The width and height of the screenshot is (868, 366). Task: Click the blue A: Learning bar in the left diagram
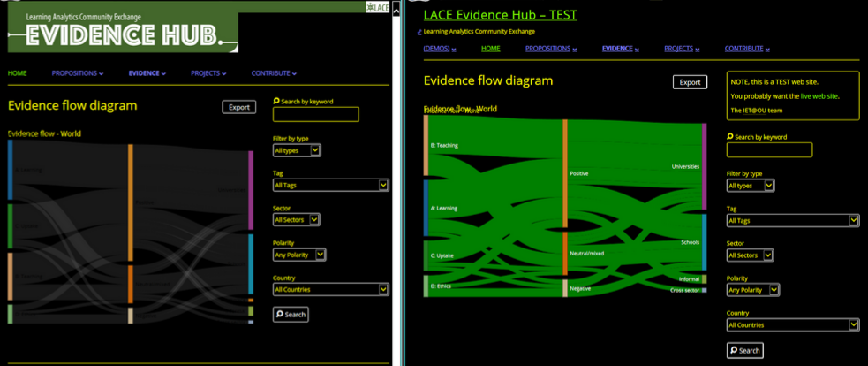10,170
